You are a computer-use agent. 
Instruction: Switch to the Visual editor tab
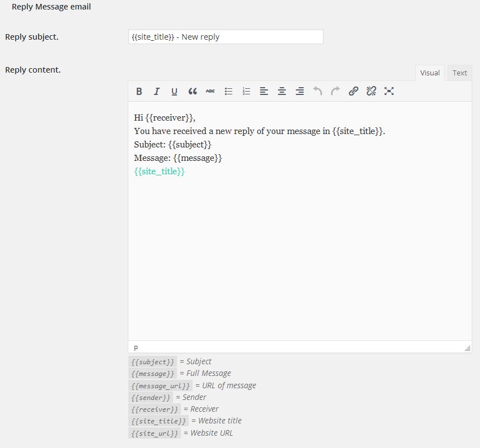click(430, 73)
